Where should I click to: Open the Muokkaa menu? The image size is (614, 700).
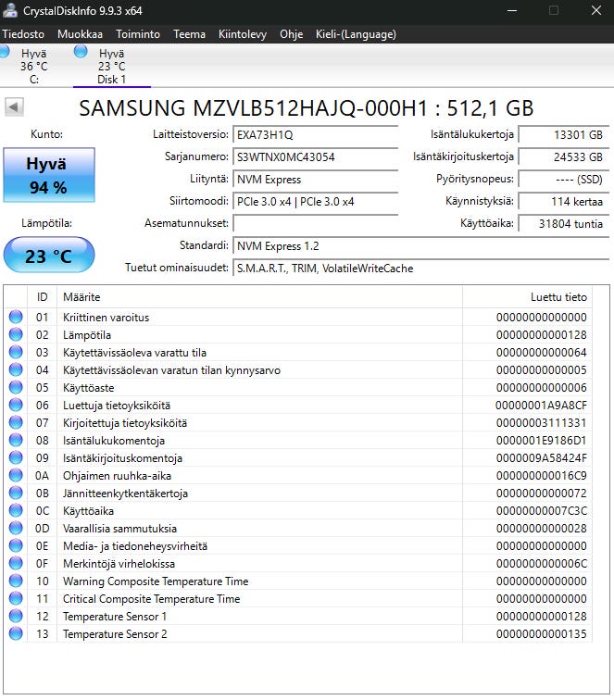(80, 34)
